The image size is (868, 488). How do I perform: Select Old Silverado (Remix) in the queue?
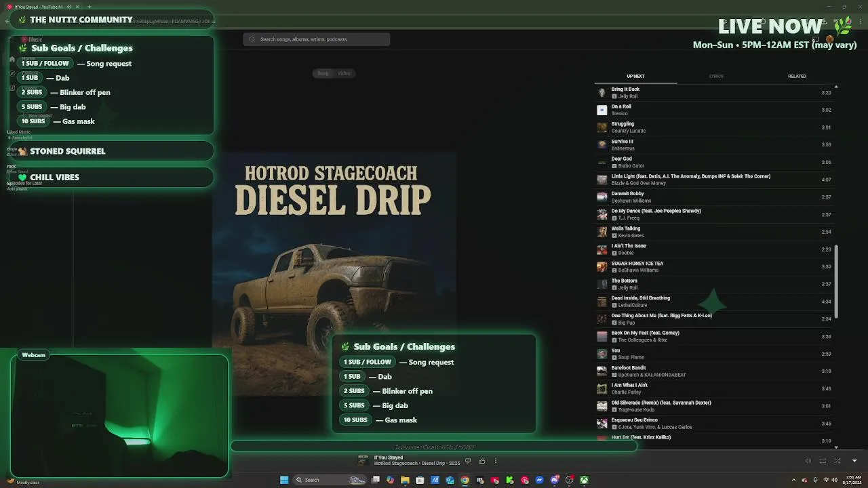coord(715,406)
